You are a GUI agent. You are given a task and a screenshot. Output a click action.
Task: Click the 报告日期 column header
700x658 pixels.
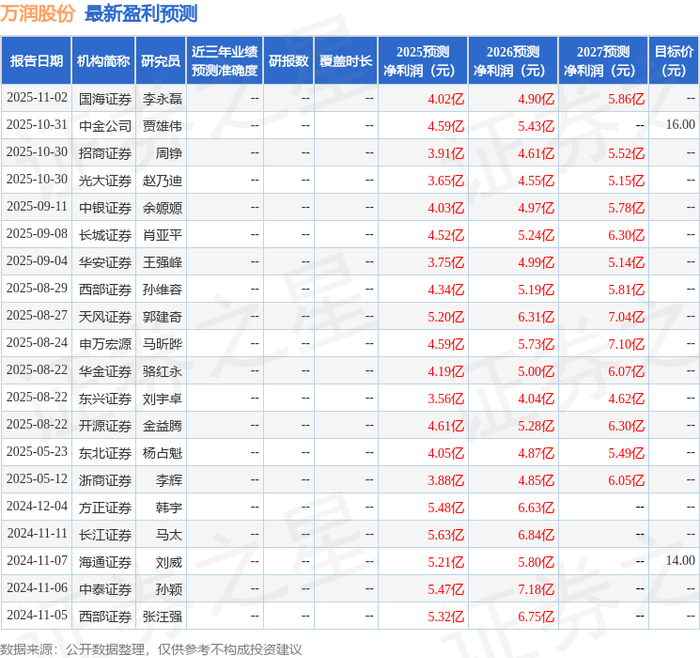[x=36, y=61]
